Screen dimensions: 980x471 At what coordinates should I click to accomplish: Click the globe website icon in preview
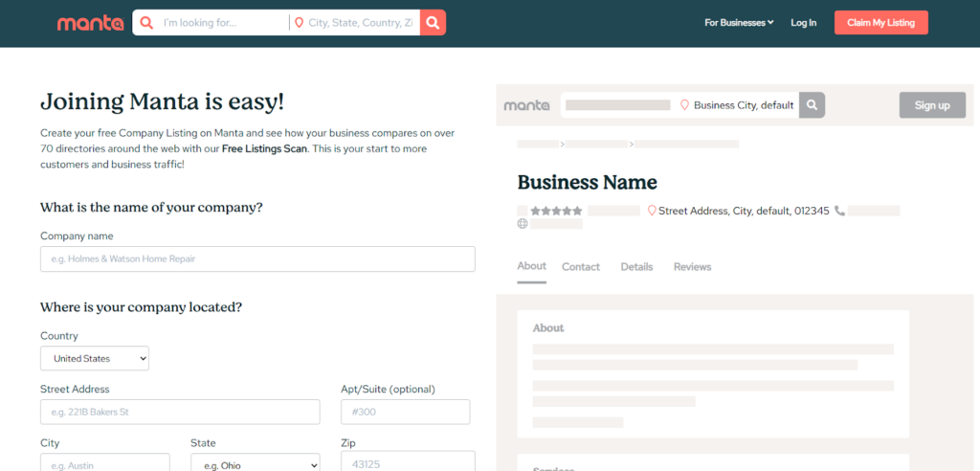[x=523, y=223]
